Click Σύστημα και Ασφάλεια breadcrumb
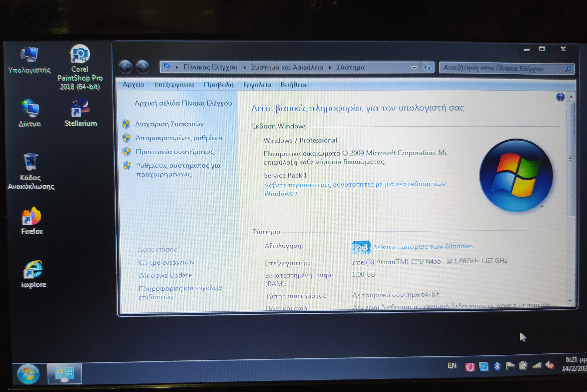The image size is (587, 392). (x=287, y=68)
